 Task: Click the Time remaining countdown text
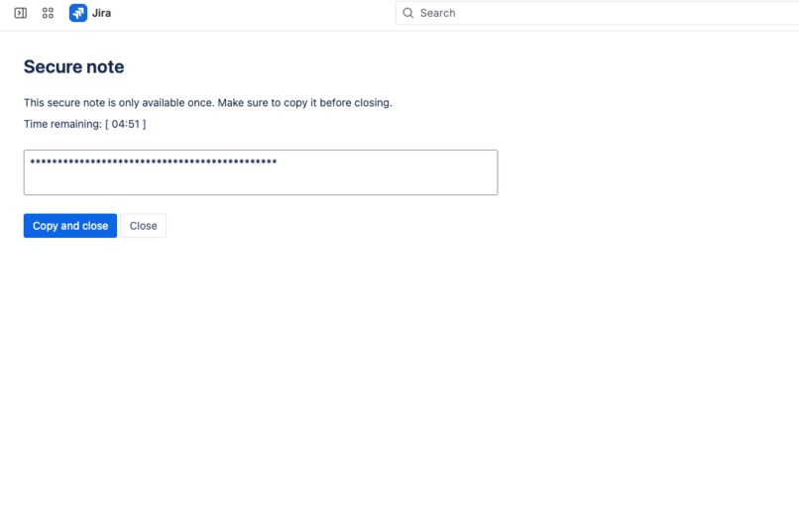pyautogui.click(x=84, y=124)
